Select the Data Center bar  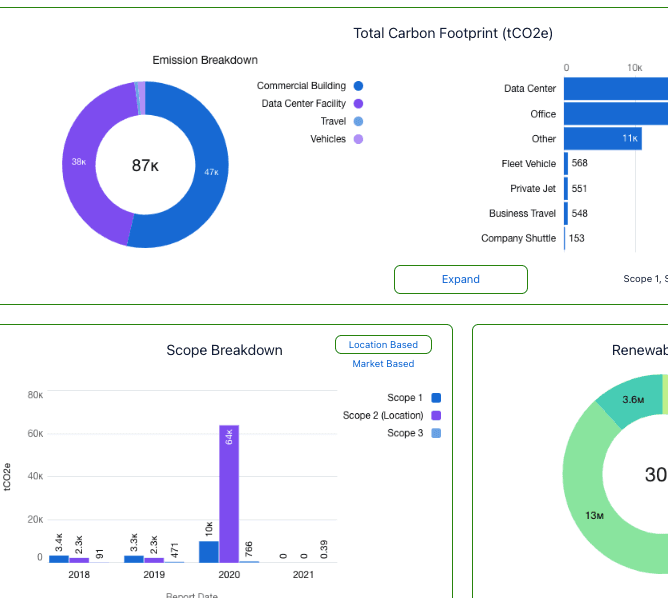pos(616,89)
